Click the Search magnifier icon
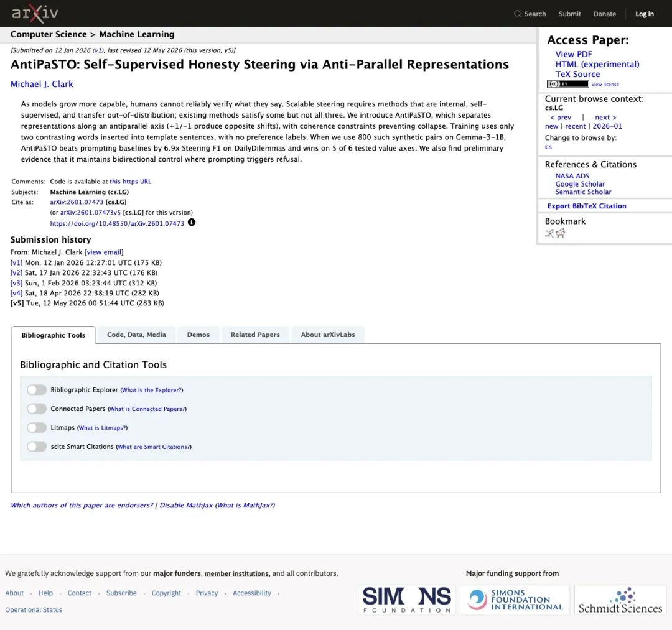Viewport: 672px width, 630px height. point(517,14)
